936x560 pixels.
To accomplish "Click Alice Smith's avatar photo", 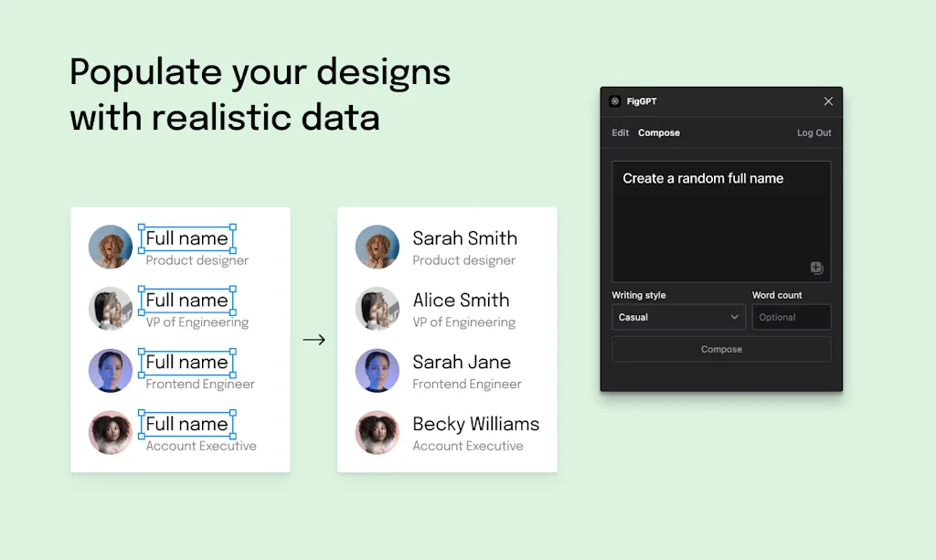I will (x=377, y=309).
